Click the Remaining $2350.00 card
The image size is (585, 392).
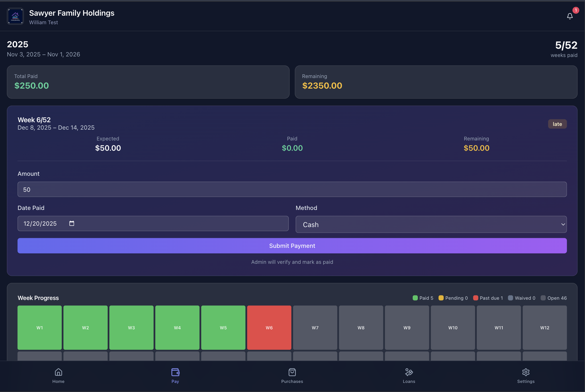[x=436, y=82]
